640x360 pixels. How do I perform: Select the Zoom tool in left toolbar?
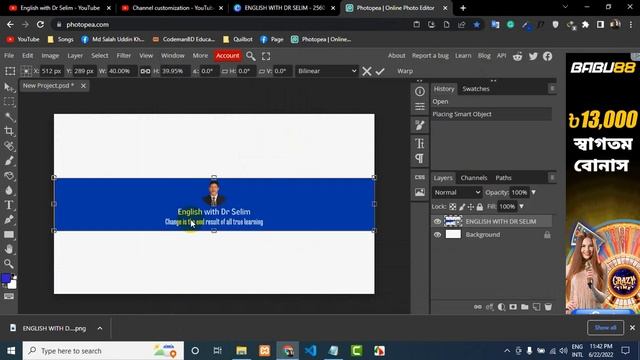[9, 264]
